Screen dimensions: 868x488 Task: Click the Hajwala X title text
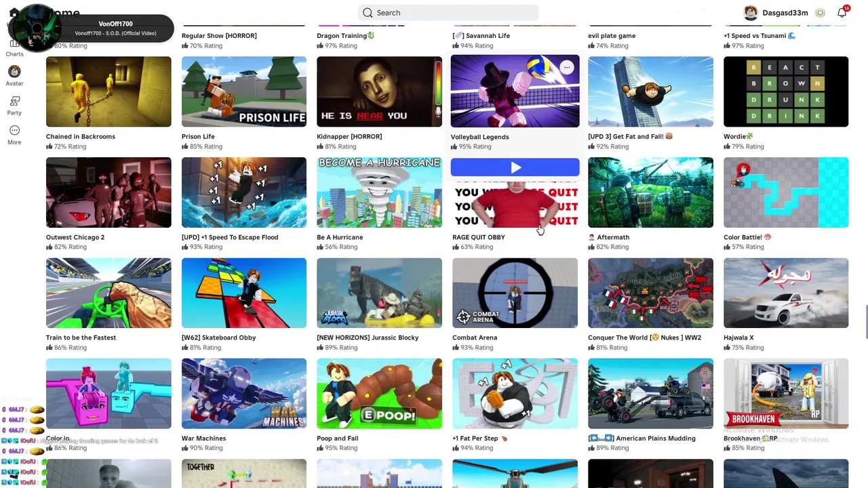738,338
